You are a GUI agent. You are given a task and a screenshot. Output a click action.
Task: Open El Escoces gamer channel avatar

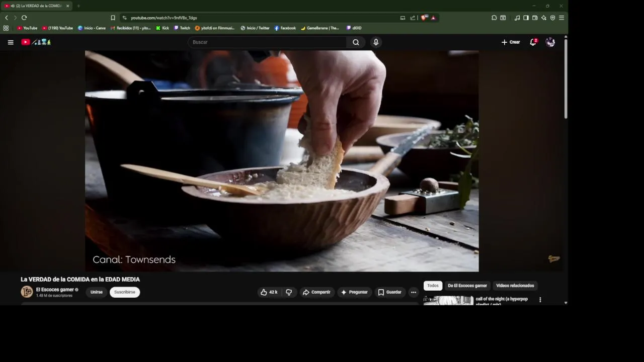tap(27, 292)
